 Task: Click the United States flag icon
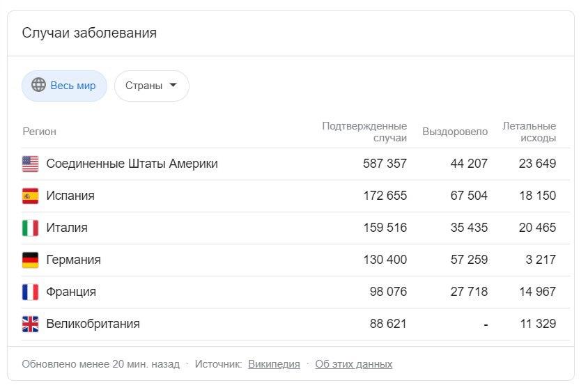(31, 164)
